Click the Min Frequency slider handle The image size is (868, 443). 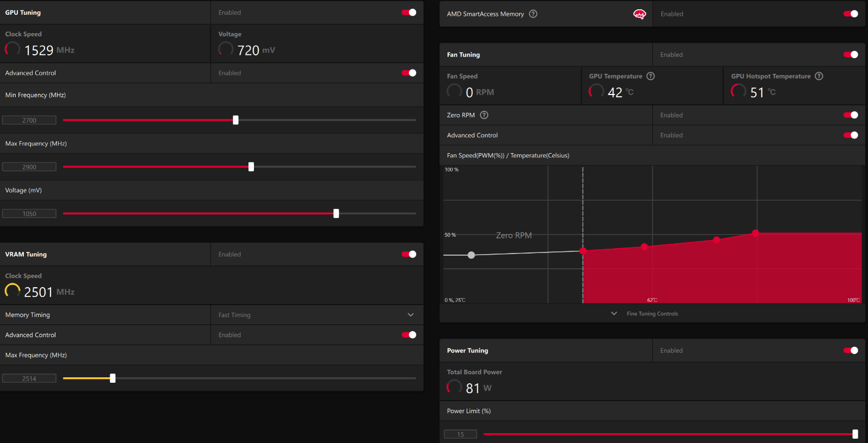pos(235,120)
